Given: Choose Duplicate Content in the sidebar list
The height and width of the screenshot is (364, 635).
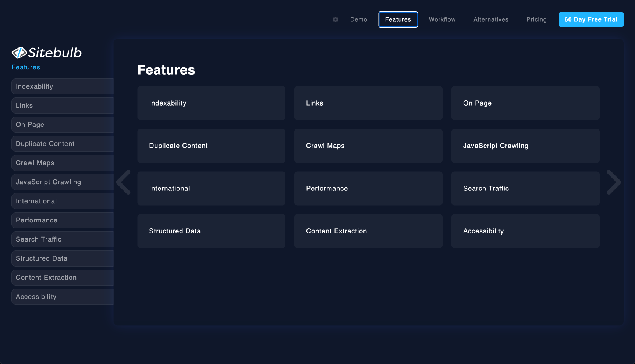Looking at the screenshot, I should tap(62, 144).
